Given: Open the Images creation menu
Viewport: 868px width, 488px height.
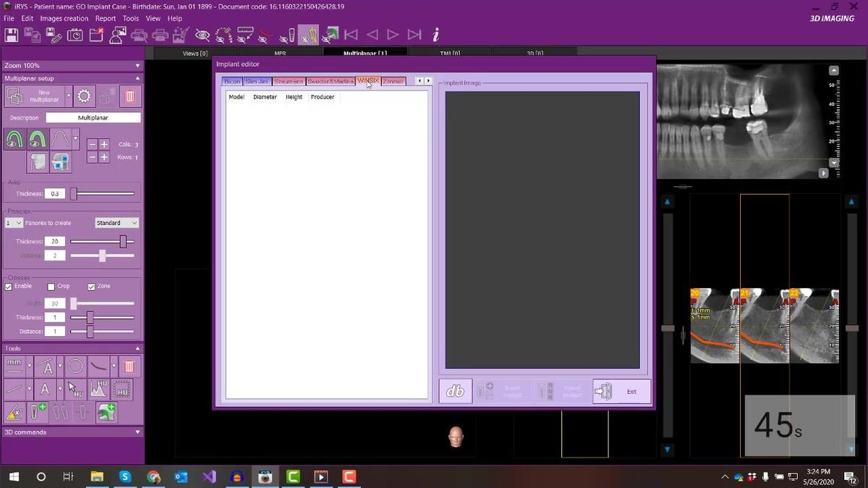Looking at the screenshot, I should pyautogui.click(x=64, y=18).
